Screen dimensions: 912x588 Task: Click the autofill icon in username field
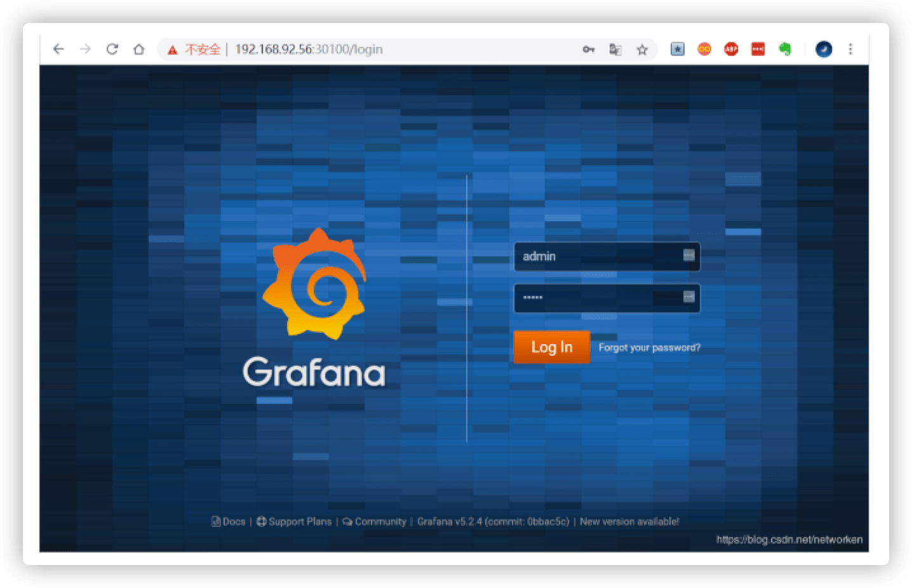tap(688, 255)
